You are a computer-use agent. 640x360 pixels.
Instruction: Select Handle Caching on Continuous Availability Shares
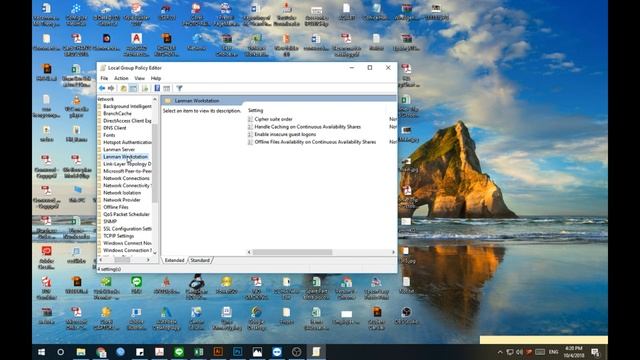click(308, 127)
